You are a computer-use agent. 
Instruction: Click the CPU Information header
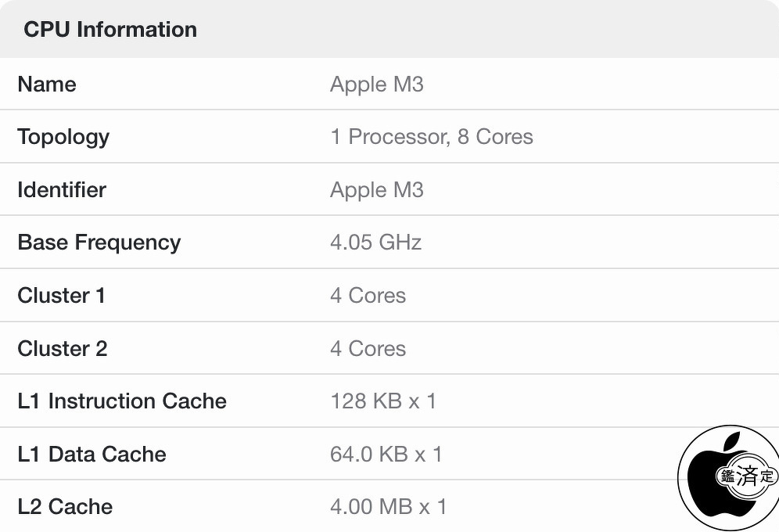110,30
